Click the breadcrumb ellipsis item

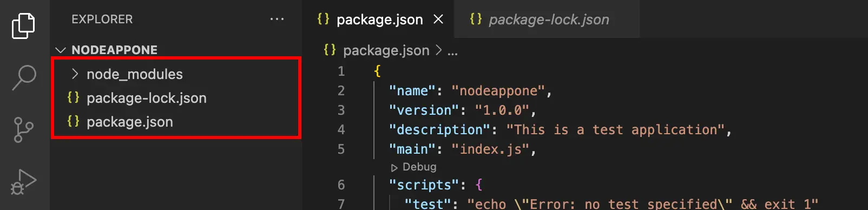point(452,52)
